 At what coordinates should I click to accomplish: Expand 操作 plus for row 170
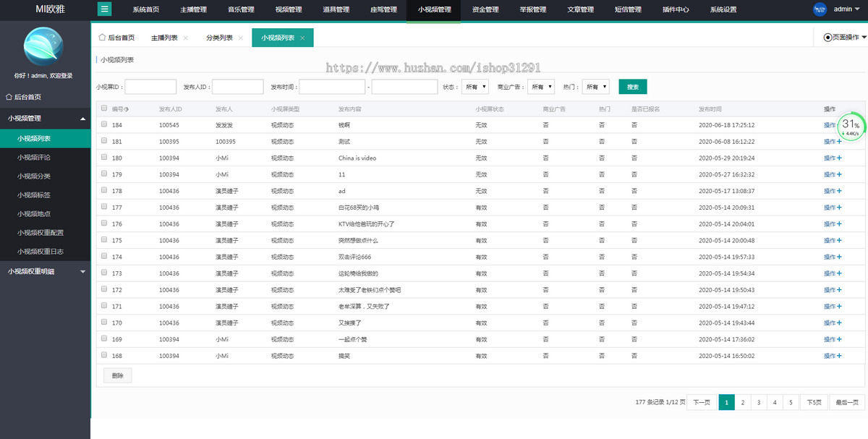[839, 323]
